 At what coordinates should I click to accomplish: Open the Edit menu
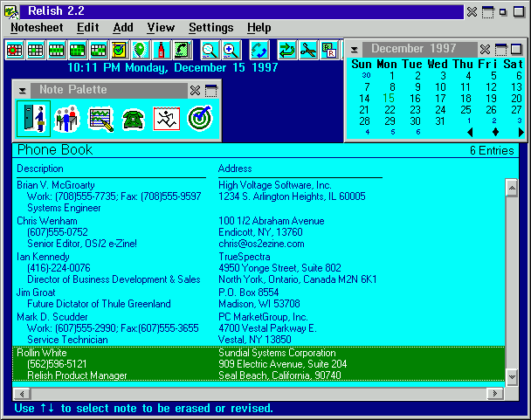click(x=88, y=28)
